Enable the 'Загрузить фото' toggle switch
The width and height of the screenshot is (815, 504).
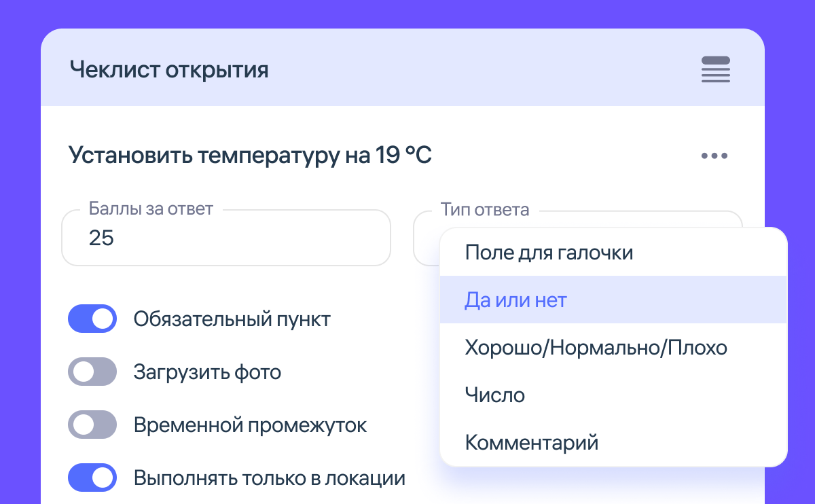[92, 372]
